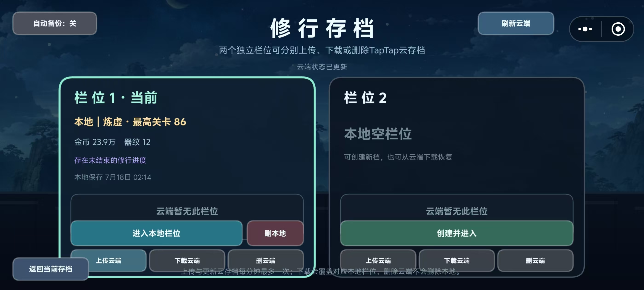The width and height of the screenshot is (644, 290).
Task: Open the three-dot more menu
Action: click(x=585, y=29)
